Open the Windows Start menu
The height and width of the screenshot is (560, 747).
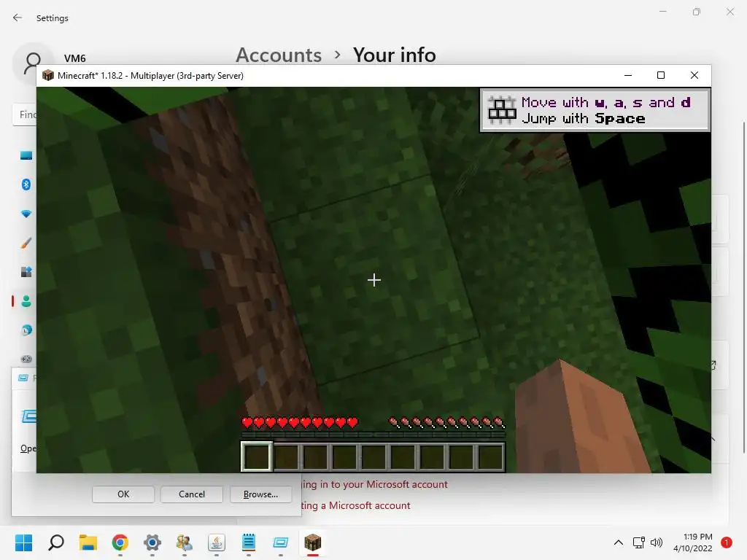click(x=23, y=542)
